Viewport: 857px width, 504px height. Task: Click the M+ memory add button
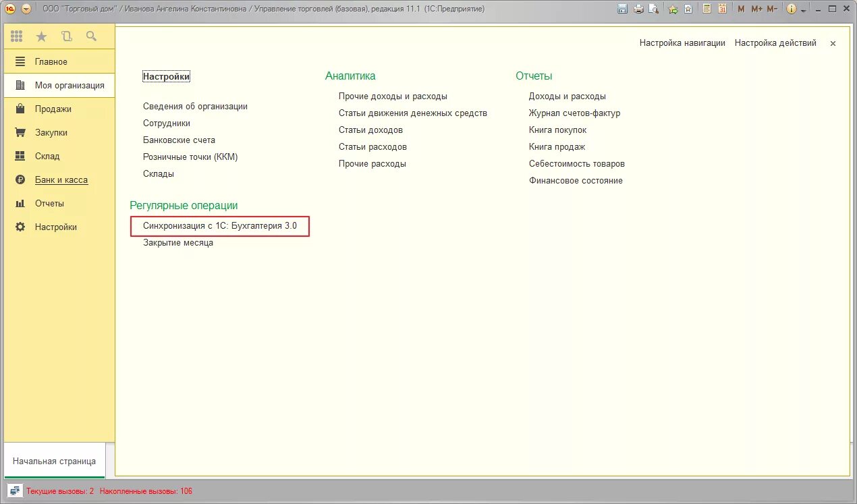(756, 9)
